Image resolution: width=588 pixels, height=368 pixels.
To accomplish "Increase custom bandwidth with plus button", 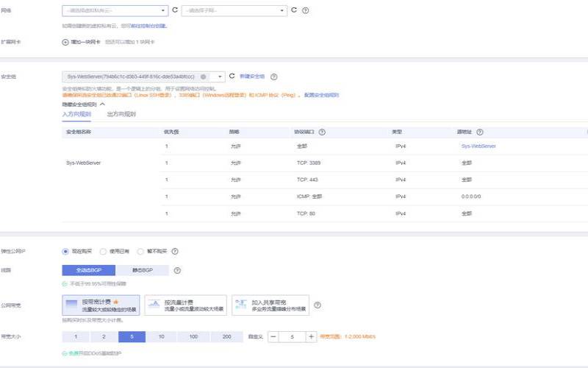I will (311, 337).
